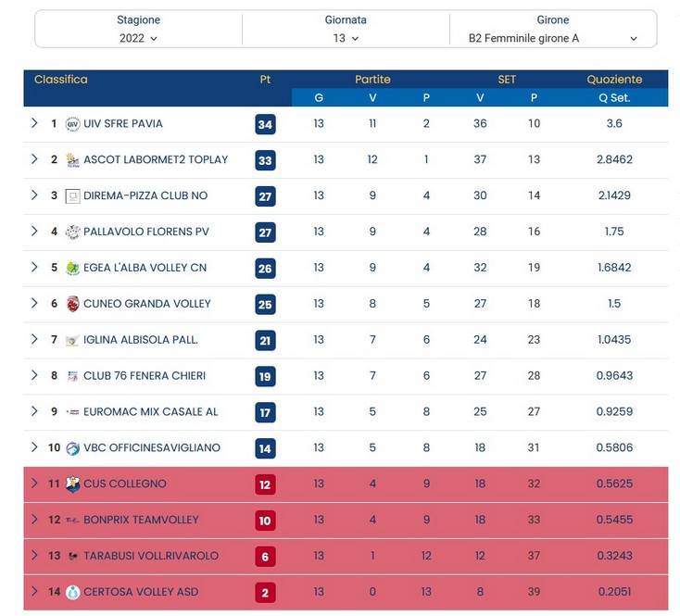Click the Ascot Labormet2 Toplay team logo
This screenshot has width=680, height=616.
click(72, 160)
